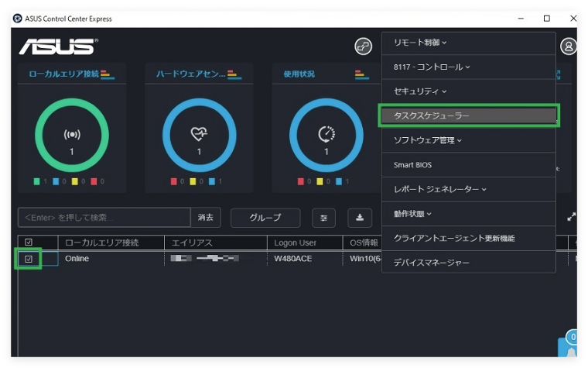Image resolution: width=588 pixels, height=368 pixels.
Task: Click the hardware sensor heart icon
Action: tap(199, 133)
